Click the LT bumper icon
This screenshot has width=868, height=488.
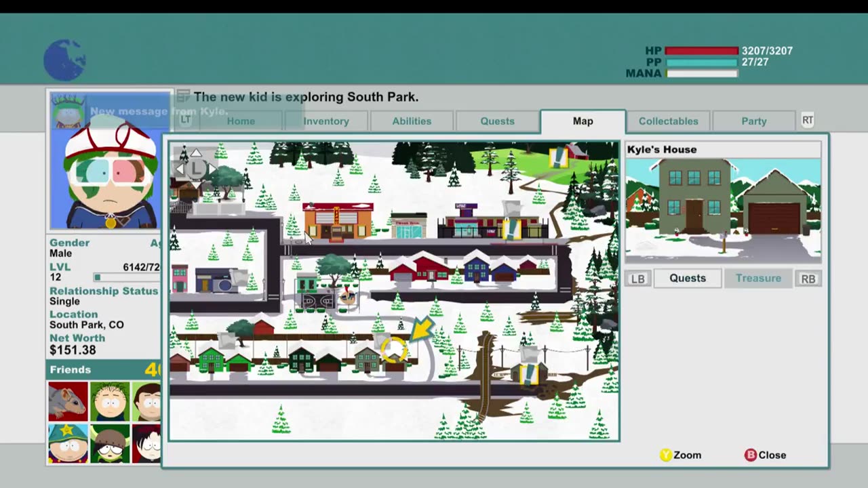point(185,120)
